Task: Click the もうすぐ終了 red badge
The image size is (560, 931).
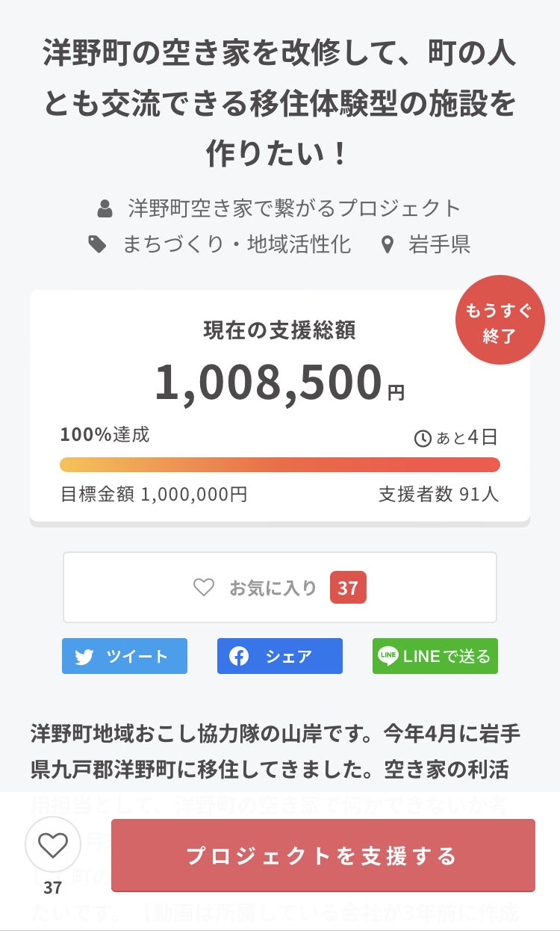Action: 500,320
